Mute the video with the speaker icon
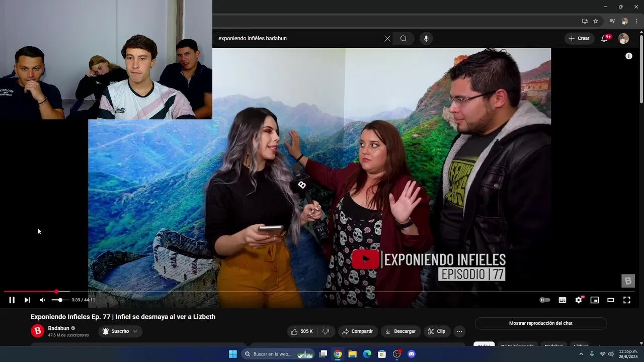Image resolution: width=644 pixels, height=362 pixels. (x=43, y=300)
